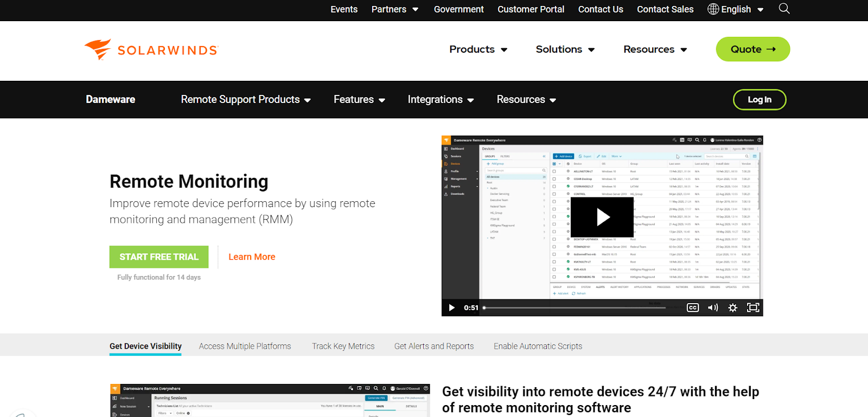Click the Running Sessions screenshot thumbnail

coord(270,401)
